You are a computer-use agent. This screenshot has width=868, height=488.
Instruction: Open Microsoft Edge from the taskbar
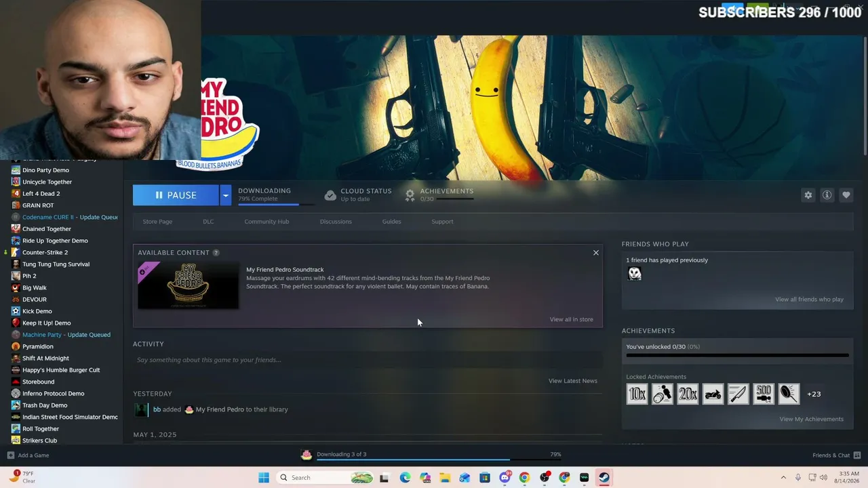point(405,478)
